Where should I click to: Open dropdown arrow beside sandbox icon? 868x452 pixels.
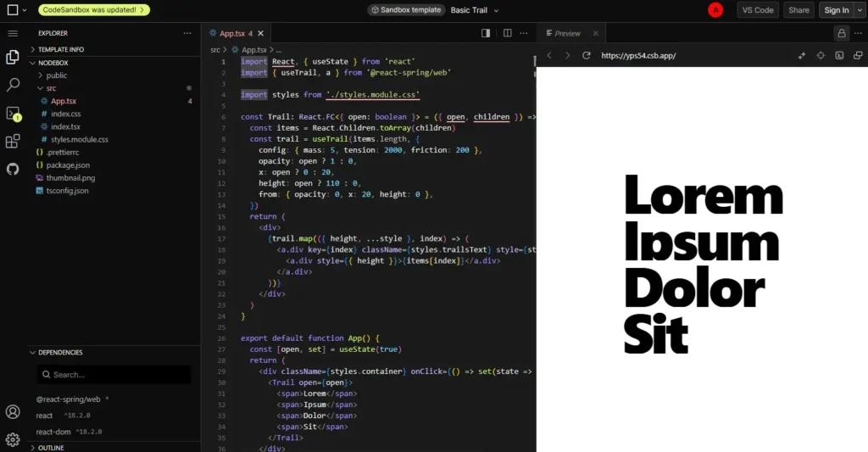click(25, 10)
